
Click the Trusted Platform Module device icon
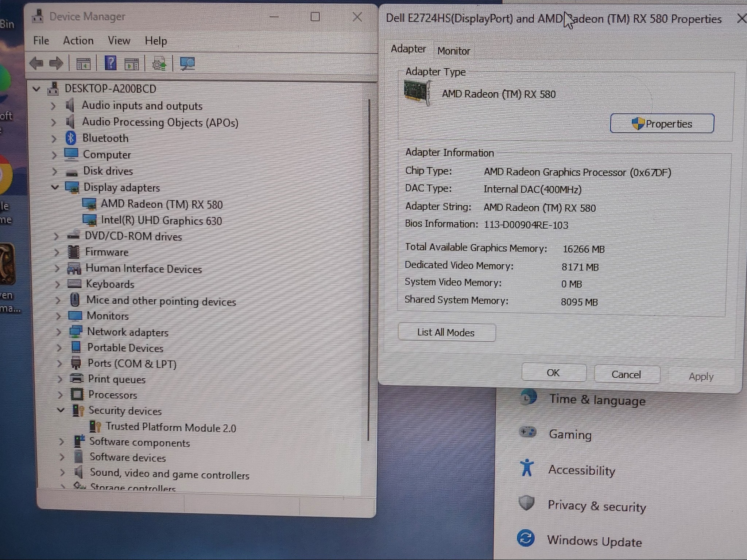[96, 426]
